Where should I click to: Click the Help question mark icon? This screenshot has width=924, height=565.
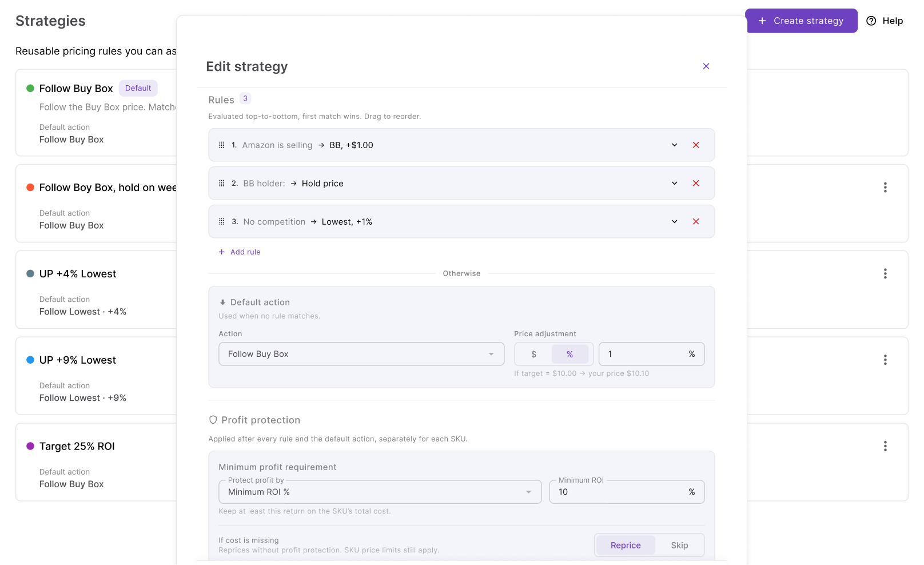point(871,21)
